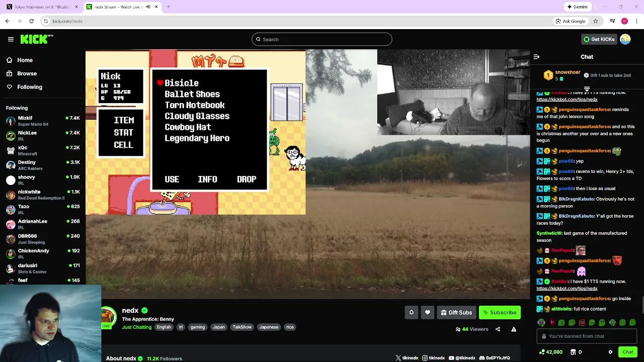Open ChickenAndy channel in Following list
This screenshot has width=644, height=362.
tap(43, 253)
